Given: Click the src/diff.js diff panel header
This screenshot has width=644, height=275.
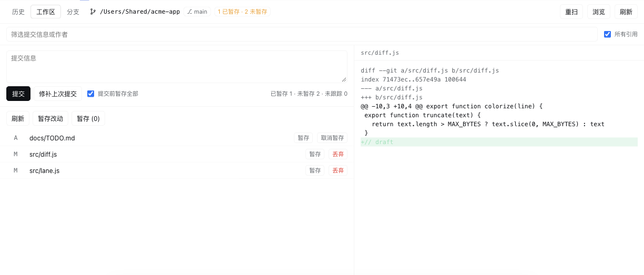Looking at the screenshot, I should pyautogui.click(x=499, y=53).
